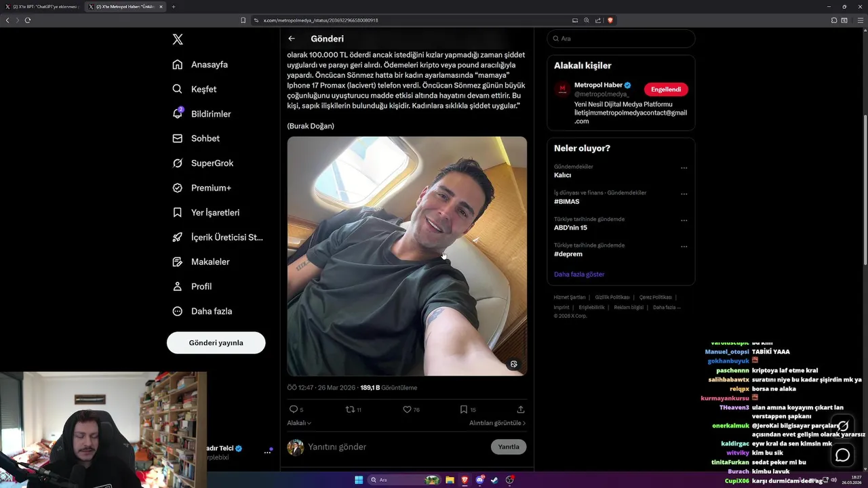Screen dimensions: 868x488
Task: Go to Anasayfa home page
Action: [200, 64]
